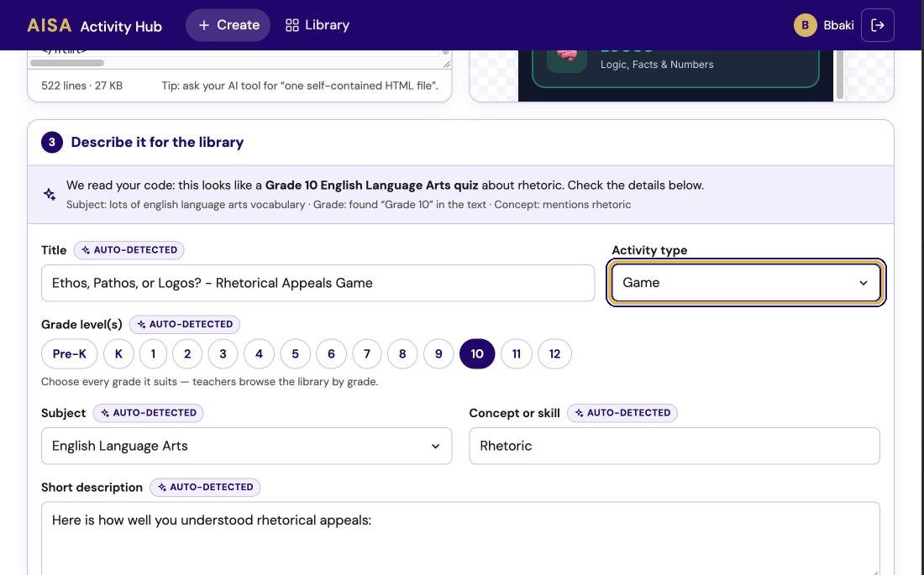The height and width of the screenshot is (575, 924).
Task: Open the Create menu button
Action: coord(228,25)
